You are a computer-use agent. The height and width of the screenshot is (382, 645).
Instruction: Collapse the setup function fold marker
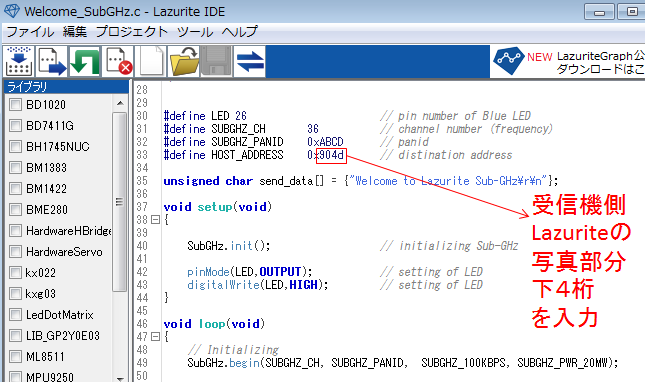[155, 220]
